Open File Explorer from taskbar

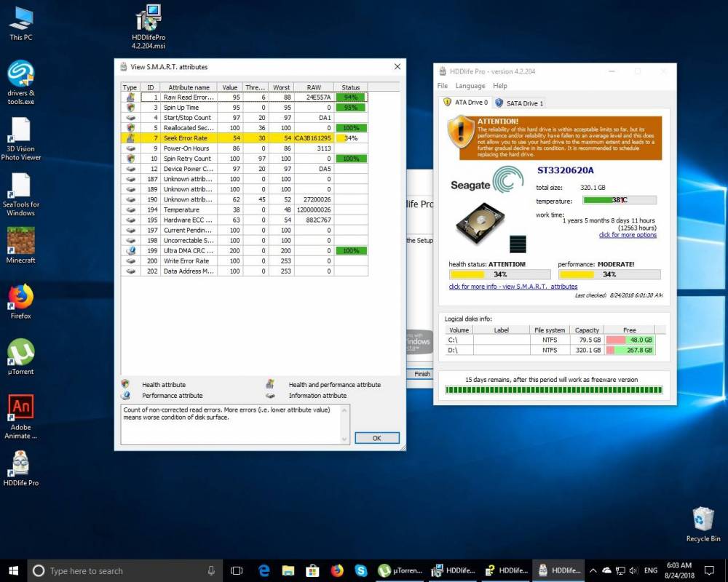[288, 570]
